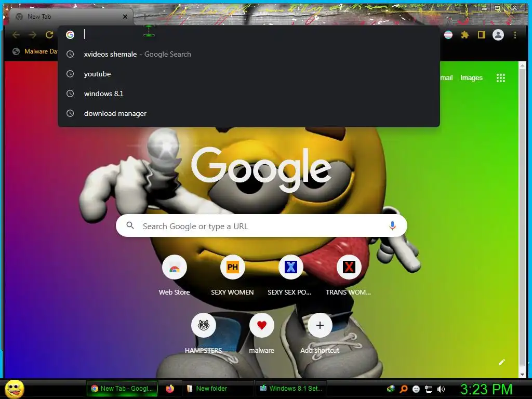Open the Google apps grid

tap(500, 78)
